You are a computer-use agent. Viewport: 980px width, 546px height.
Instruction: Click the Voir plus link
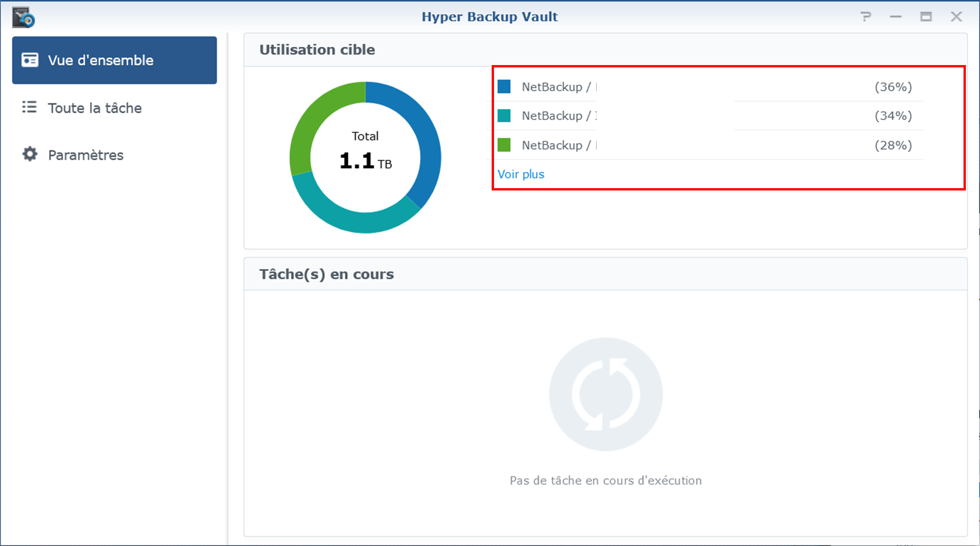[521, 174]
